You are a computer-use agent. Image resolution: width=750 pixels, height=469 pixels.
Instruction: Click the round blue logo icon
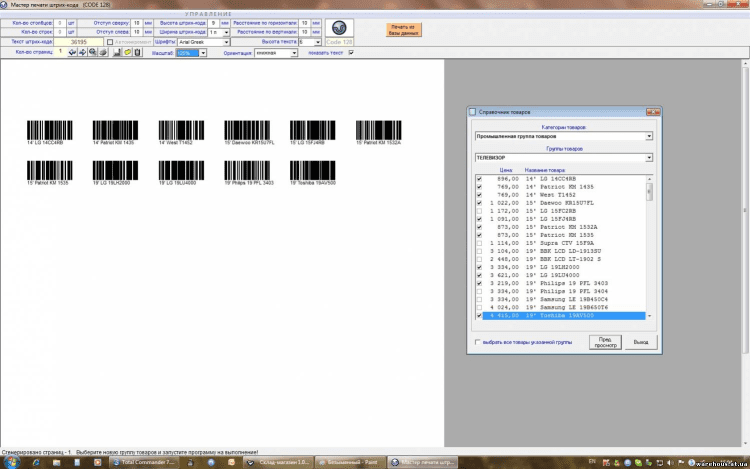pos(339,28)
